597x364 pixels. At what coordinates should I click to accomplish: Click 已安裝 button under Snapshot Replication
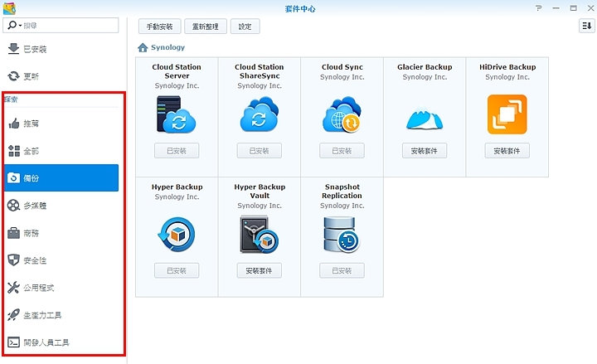tap(342, 270)
